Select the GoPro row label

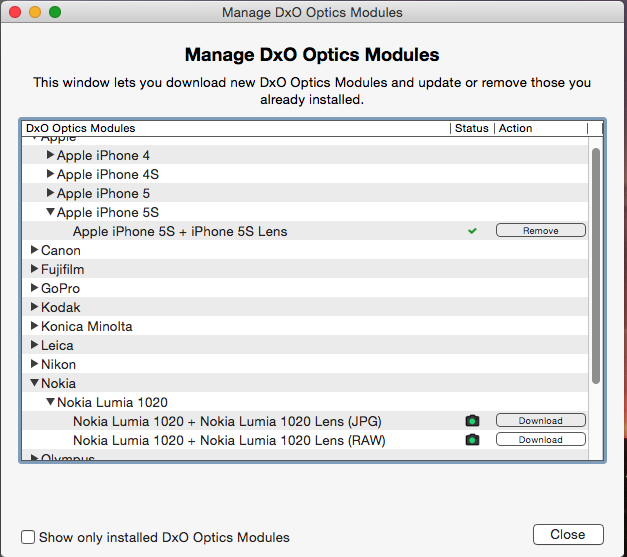click(x=60, y=288)
